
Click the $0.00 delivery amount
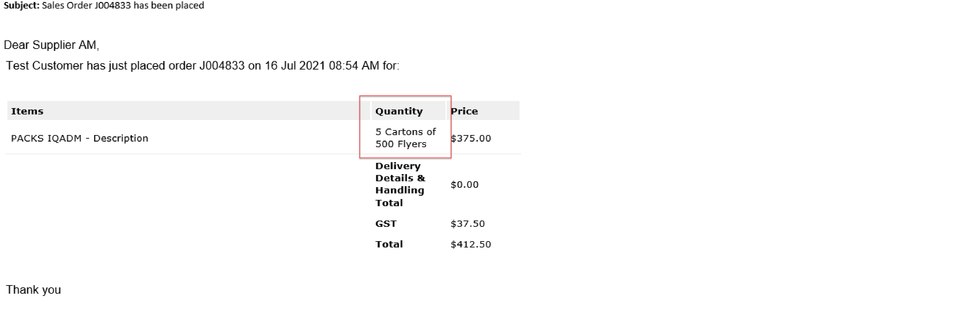[464, 184]
